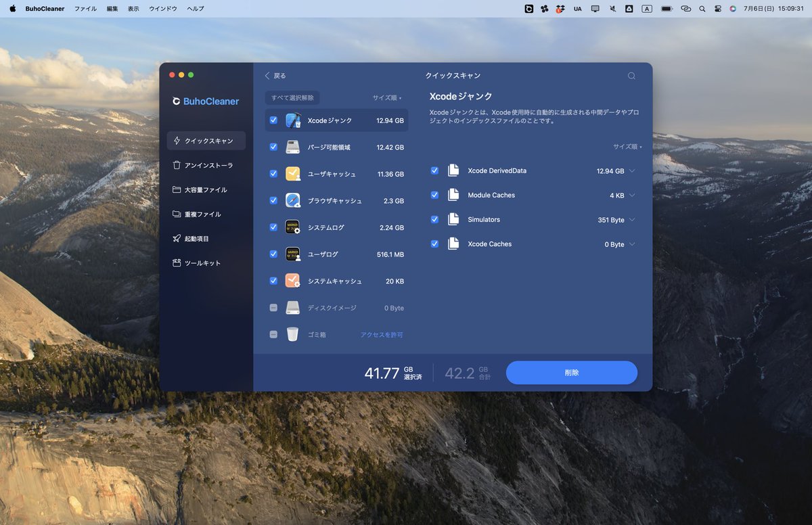
Task: Open Spotlight search in the menu bar
Action: [x=702, y=9]
